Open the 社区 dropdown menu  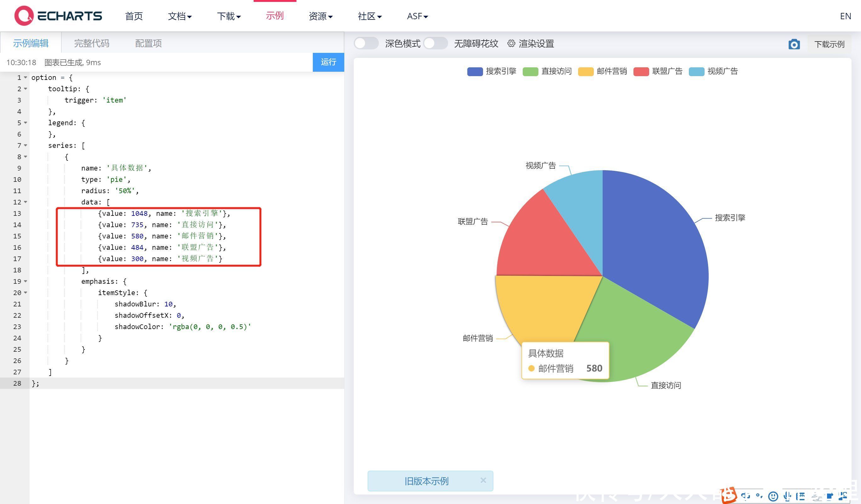pos(370,16)
